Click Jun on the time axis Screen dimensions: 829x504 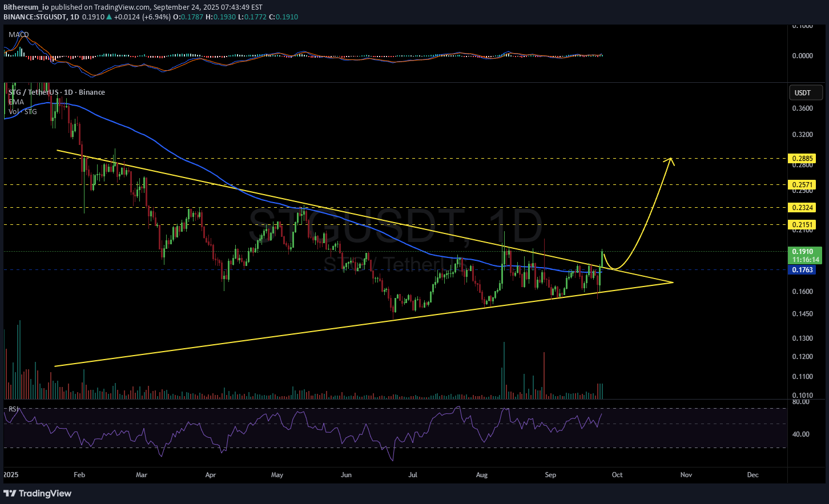pyautogui.click(x=346, y=475)
